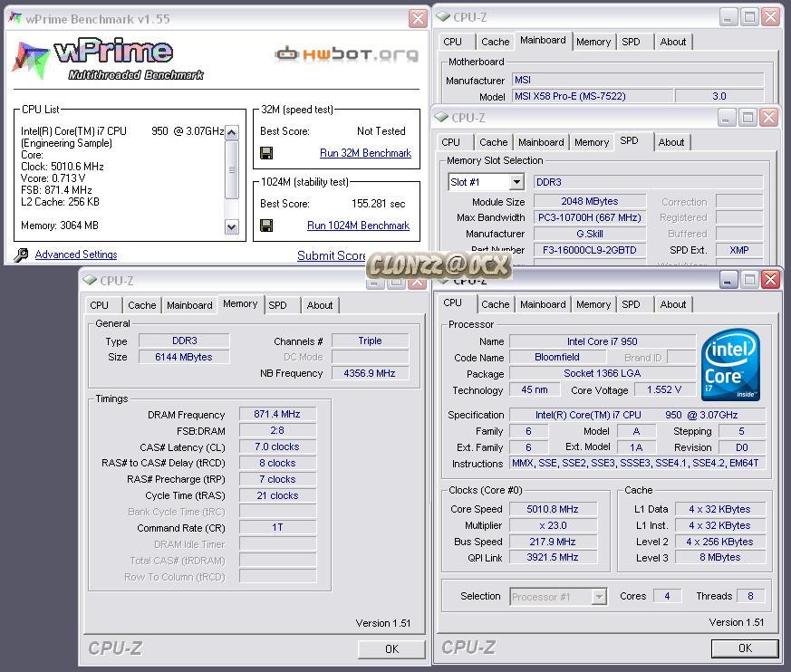791x672 pixels.
Task: Click the CPU List scrollbar thumb
Action: (x=232, y=170)
